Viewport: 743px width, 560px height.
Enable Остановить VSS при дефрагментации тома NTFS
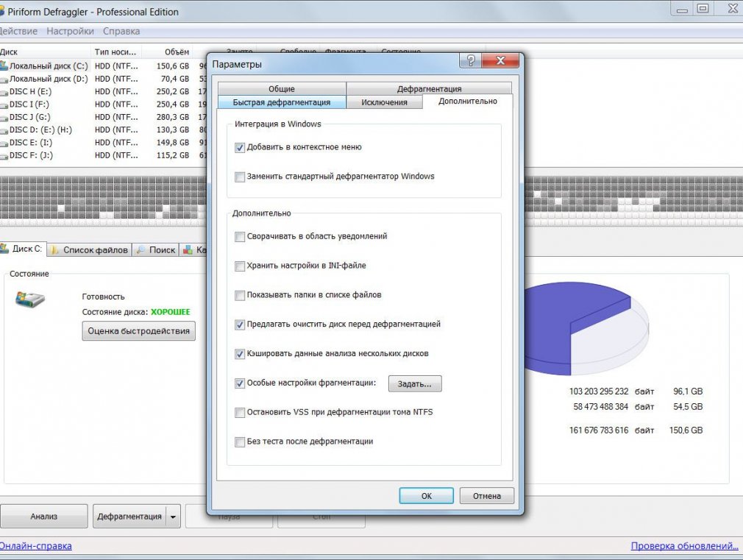(240, 413)
